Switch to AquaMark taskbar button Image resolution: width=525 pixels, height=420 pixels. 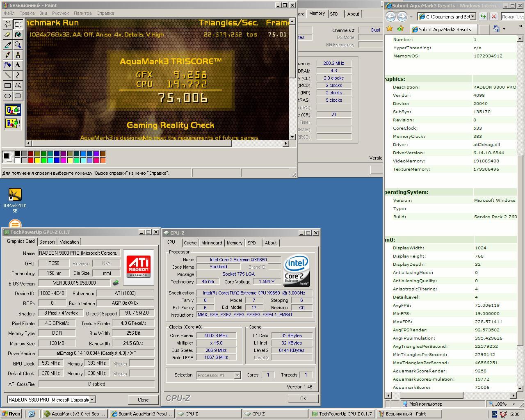(75, 414)
